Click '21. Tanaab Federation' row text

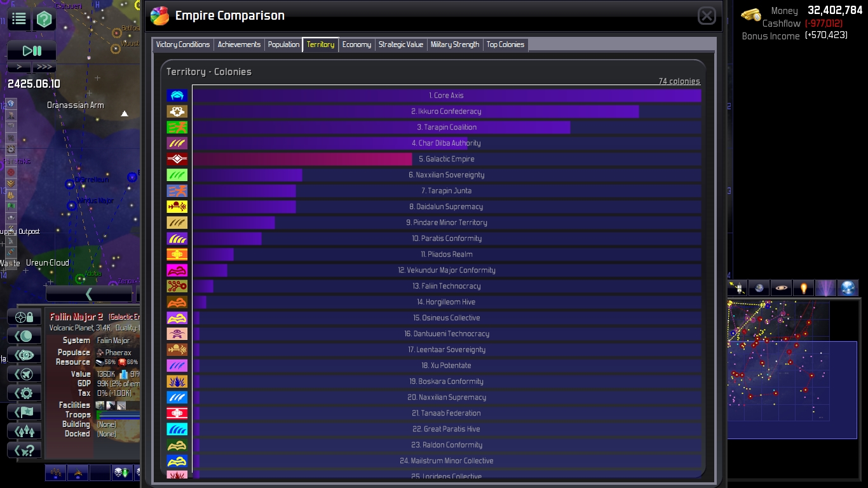click(447, 413)
